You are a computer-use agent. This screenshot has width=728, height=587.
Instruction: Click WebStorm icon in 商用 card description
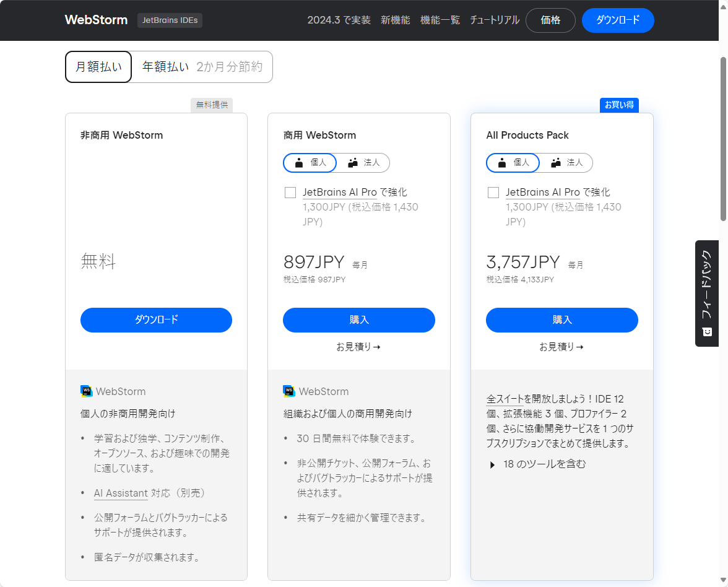[x=288, y=391]
